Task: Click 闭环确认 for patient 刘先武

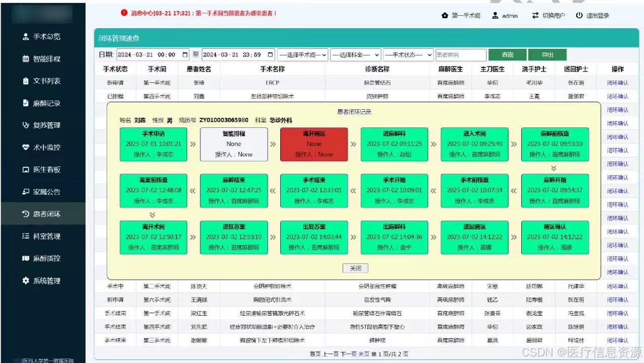Action: [x=617, y=327]
